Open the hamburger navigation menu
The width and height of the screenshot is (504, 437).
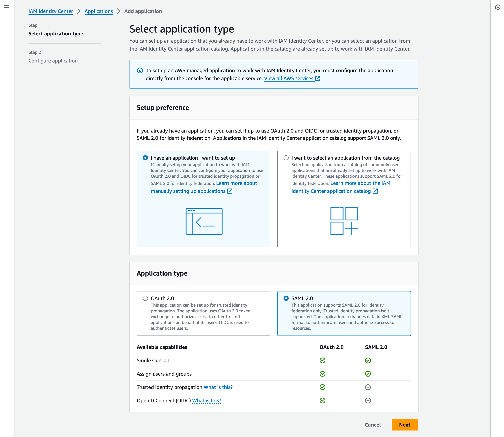(7, 7)
